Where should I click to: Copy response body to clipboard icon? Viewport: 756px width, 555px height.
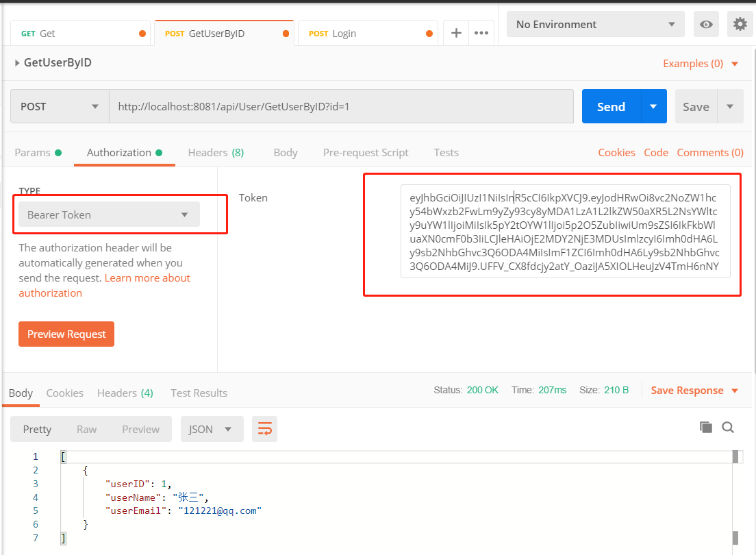706,427
